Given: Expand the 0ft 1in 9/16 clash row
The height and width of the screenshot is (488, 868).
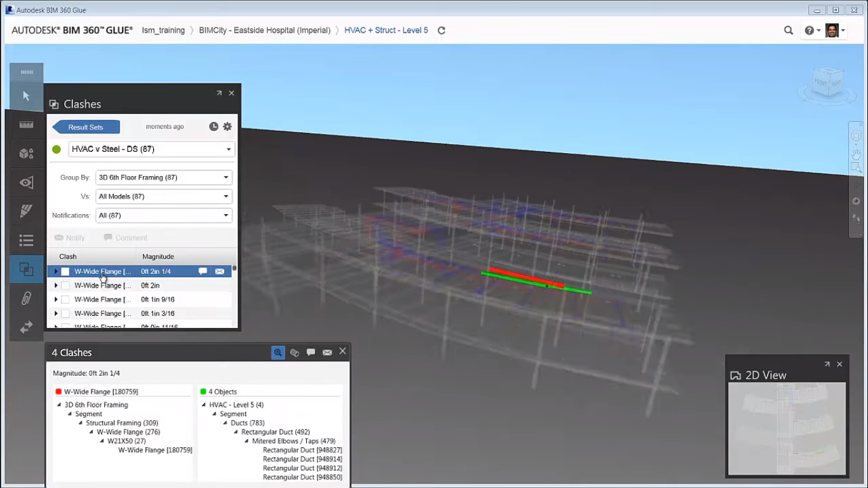Looking at the screenshot, I should (x=56, y=300).
